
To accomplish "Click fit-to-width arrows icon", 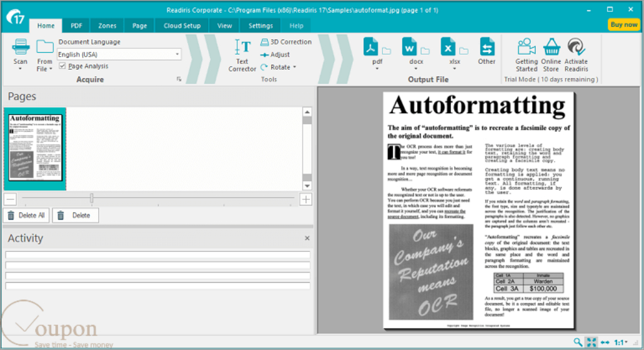I will click(x=605, y=342).
